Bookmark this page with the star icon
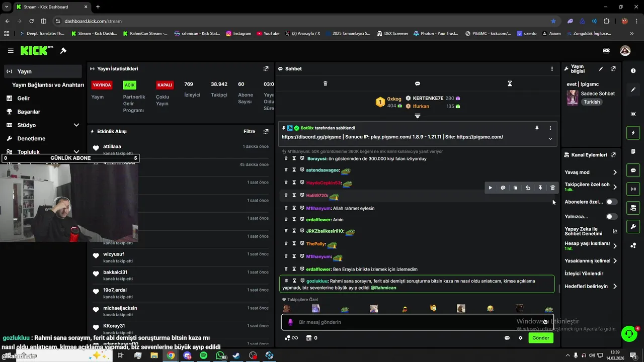644x362 pixels. point(553,21)
